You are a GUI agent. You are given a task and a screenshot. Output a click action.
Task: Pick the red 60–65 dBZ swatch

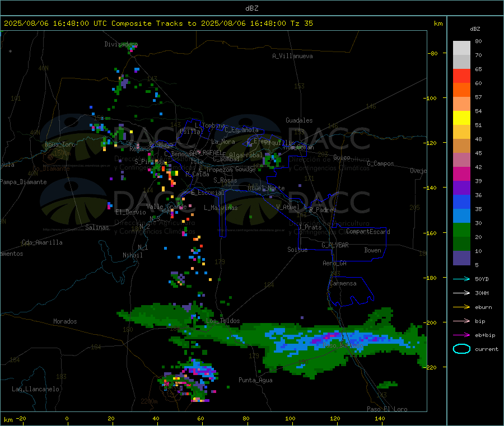[x=461, y=76]
